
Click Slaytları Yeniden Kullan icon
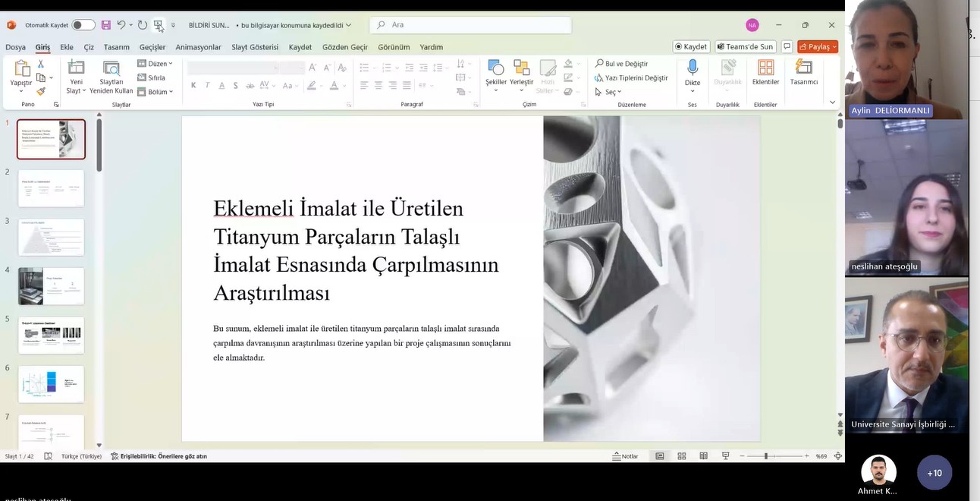112,69
